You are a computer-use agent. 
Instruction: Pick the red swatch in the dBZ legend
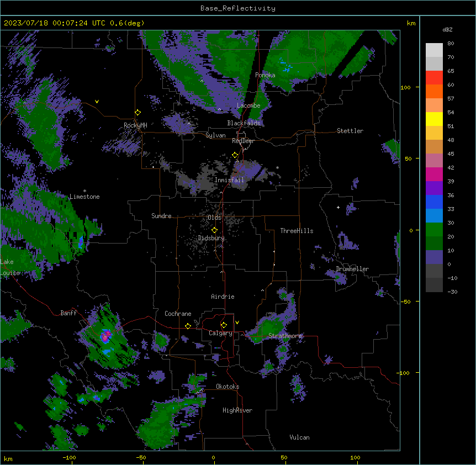coord(434,77)
